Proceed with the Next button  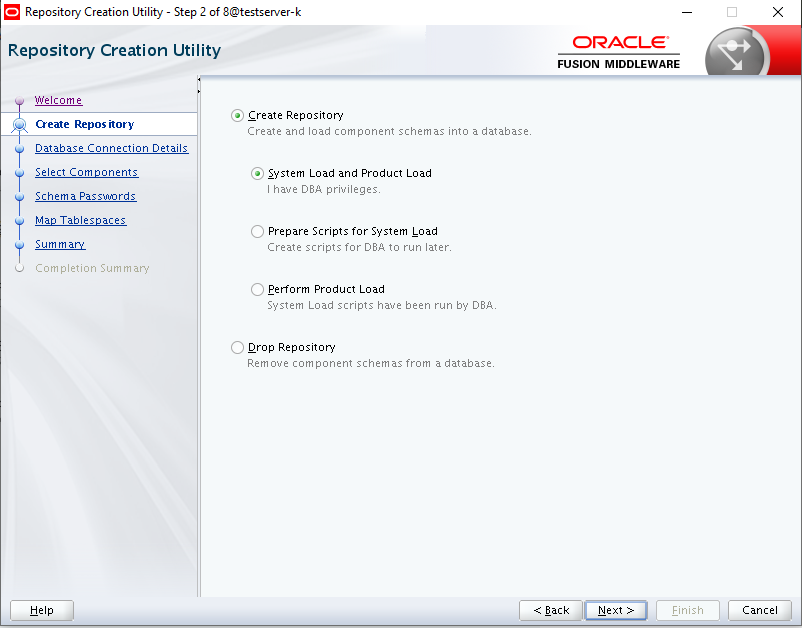coord(616,610)
